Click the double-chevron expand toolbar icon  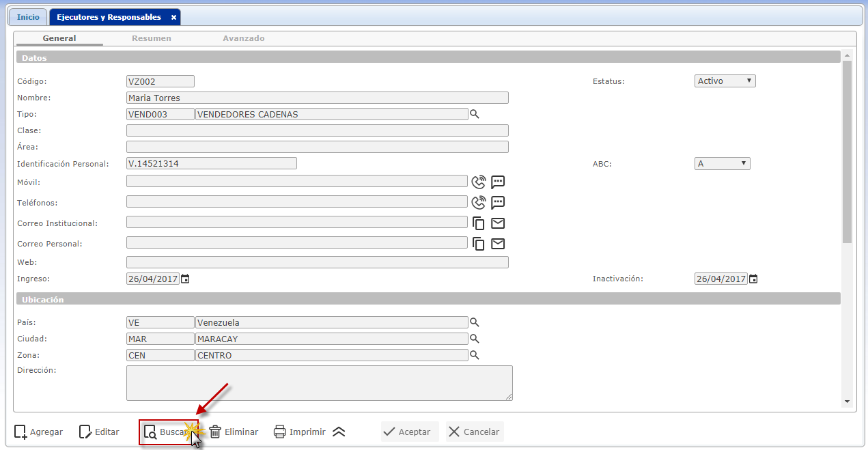tap(339, 432)
